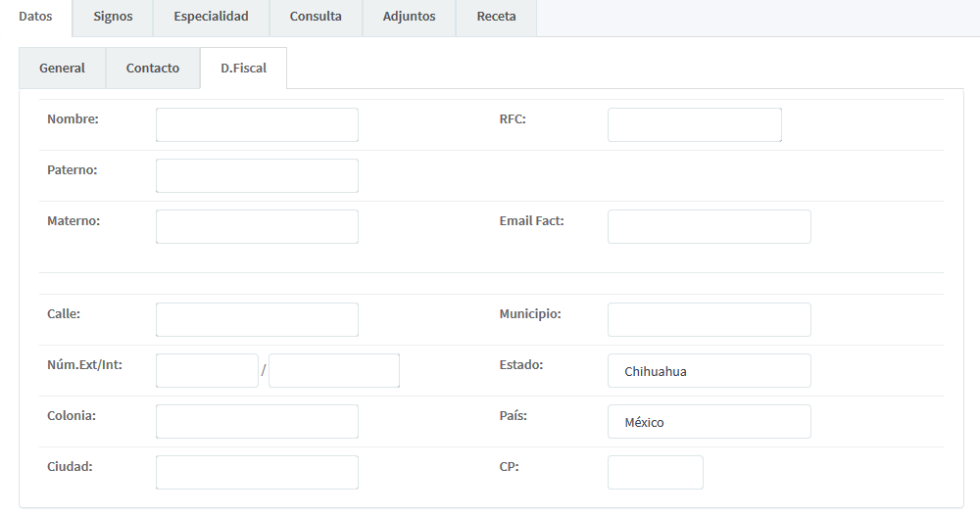Switch to the Signos tab

pos(113,17)
